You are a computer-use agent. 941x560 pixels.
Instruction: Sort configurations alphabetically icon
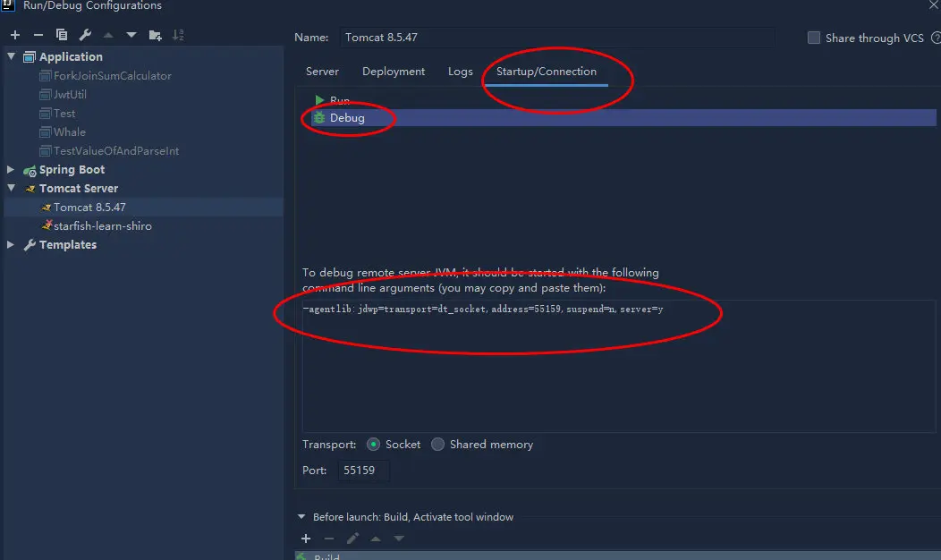point(178,35)
